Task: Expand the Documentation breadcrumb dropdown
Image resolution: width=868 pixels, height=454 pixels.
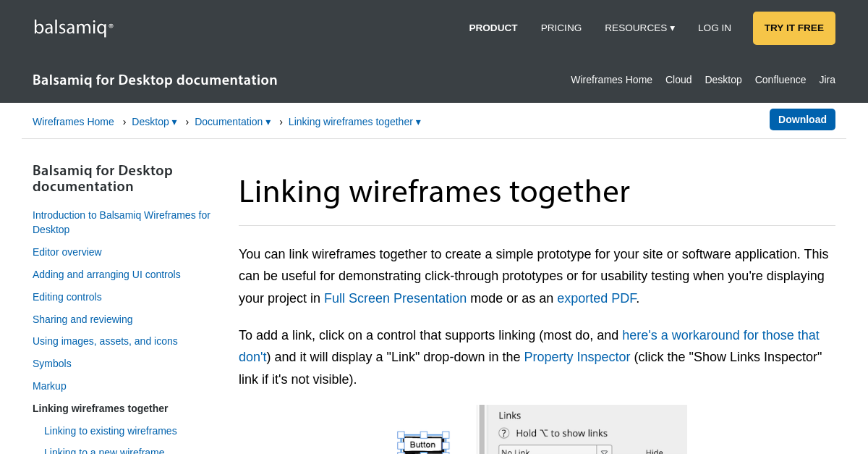Action: pyautogui.click(x=232, y=122)
